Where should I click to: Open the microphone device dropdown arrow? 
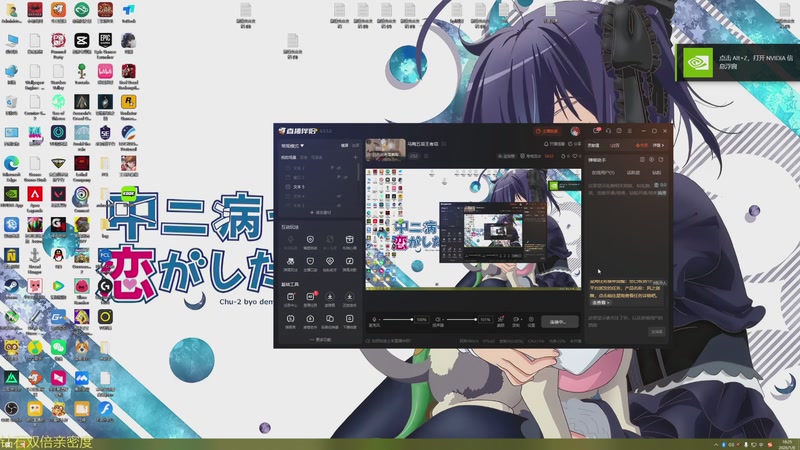click(x=379, y=319)
